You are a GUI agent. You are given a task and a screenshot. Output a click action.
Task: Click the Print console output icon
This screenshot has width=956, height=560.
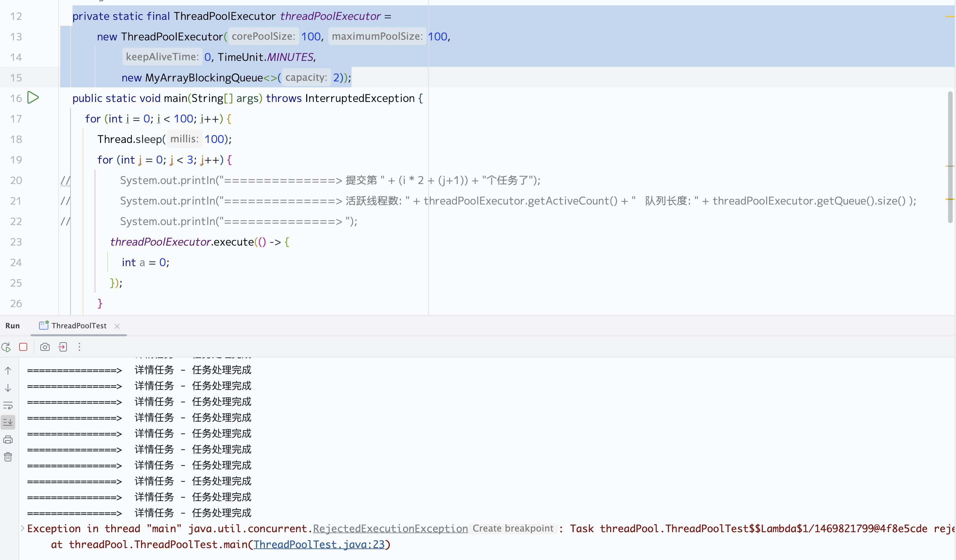coord(8,440)
